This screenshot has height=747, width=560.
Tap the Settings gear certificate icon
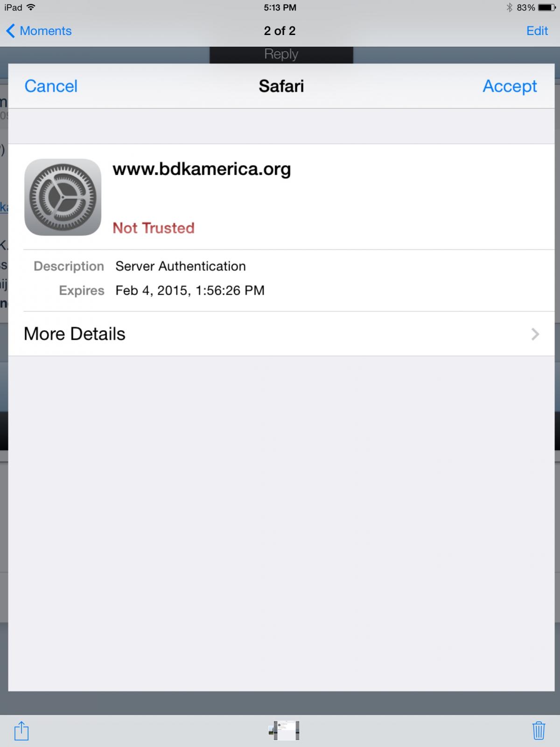(x=63, y=197)
